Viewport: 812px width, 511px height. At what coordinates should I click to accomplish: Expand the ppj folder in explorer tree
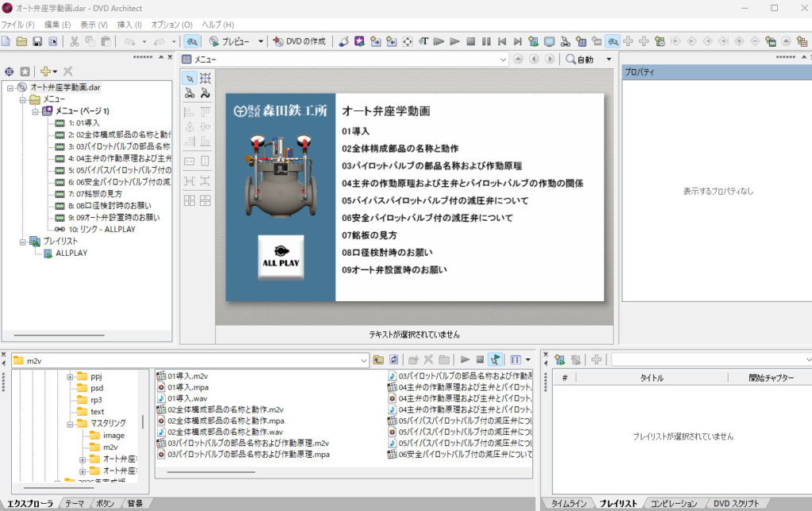pyautogui.click(x=70, y=376)
